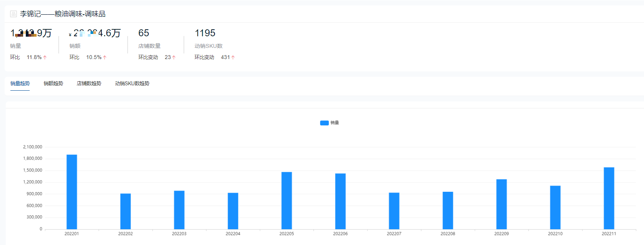Select the 202209 sales bar
Screen dimensions: 644x245
501,204
